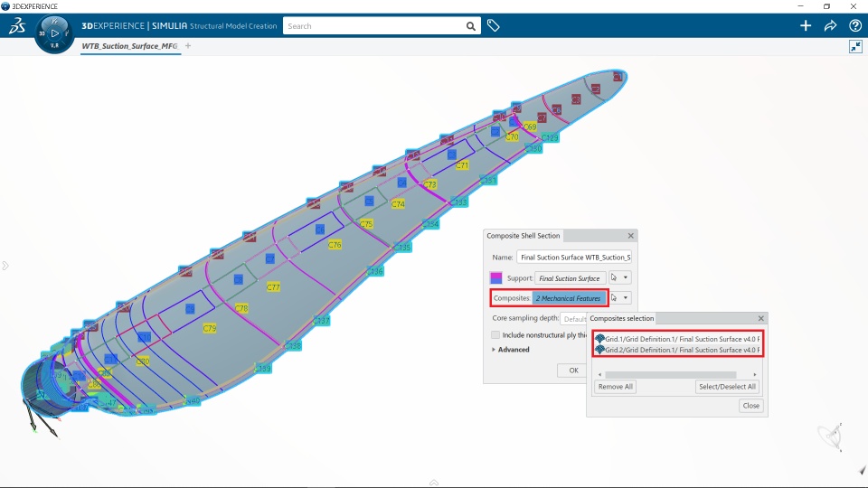Click edge label C129 near blade tip
The image size is (868, 488).
pos(550,137)
